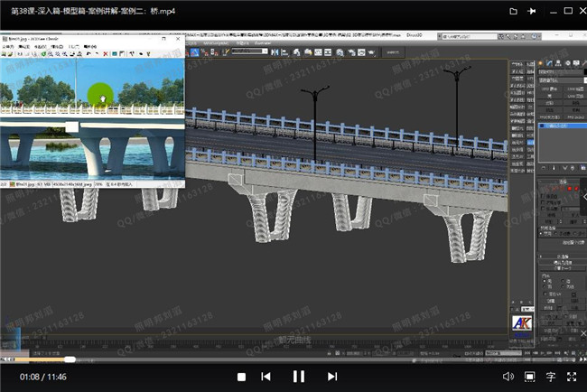
Task: Enter fullscreen video mode
Action: point(572,377)
